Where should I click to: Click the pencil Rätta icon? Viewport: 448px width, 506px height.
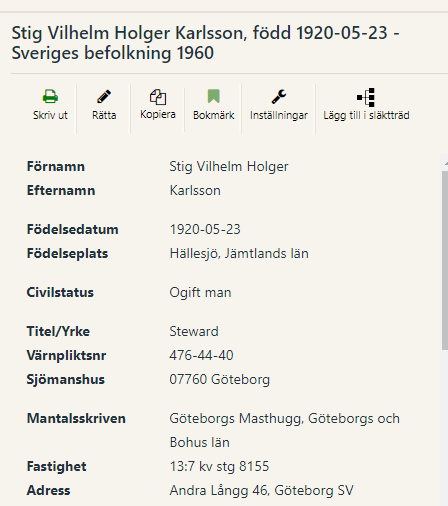[x=104, y=97]
